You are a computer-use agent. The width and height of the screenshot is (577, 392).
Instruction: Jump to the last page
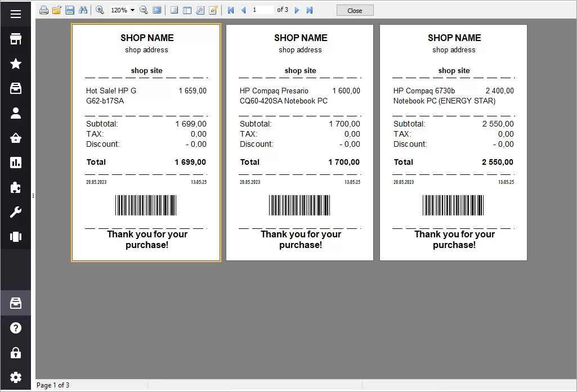tap(310, 10)
